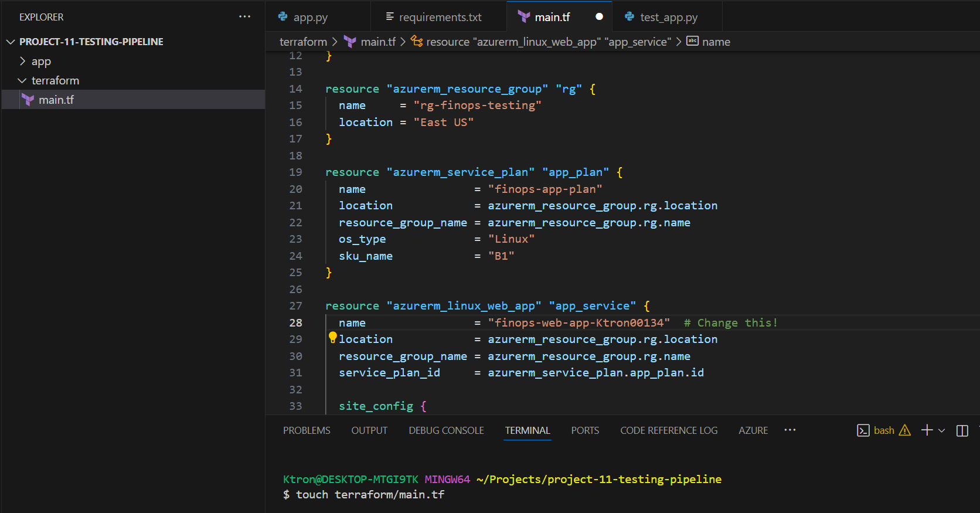This screenshot has width=980, height=513.
Task: Switch to the test_app.py tab
Action: (x=668, y=18)
